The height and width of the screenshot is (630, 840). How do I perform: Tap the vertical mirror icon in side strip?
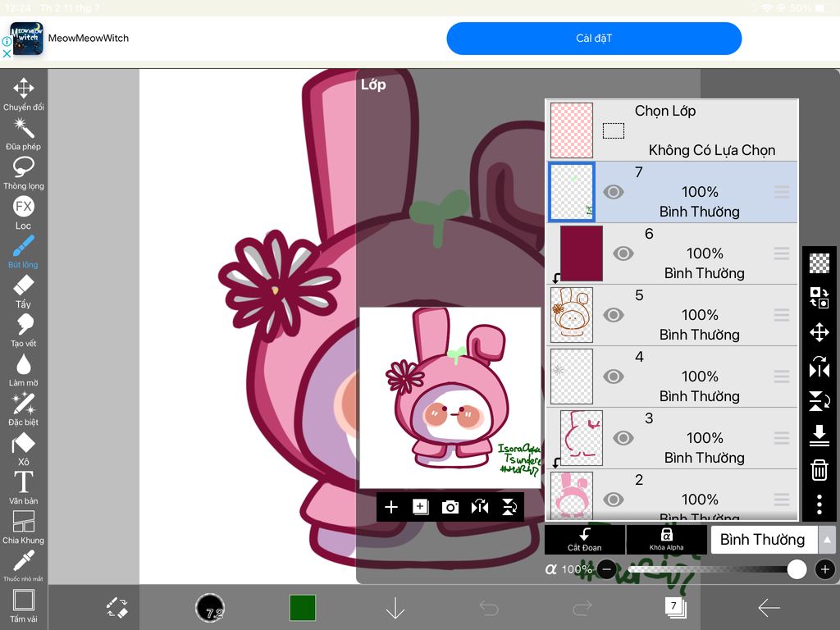[819, 400]
